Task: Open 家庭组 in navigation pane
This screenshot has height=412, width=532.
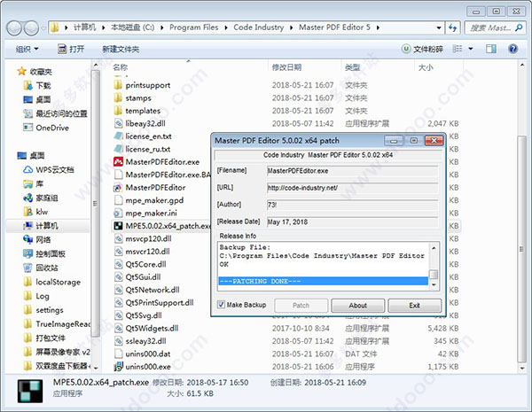Action: [46, 198]
